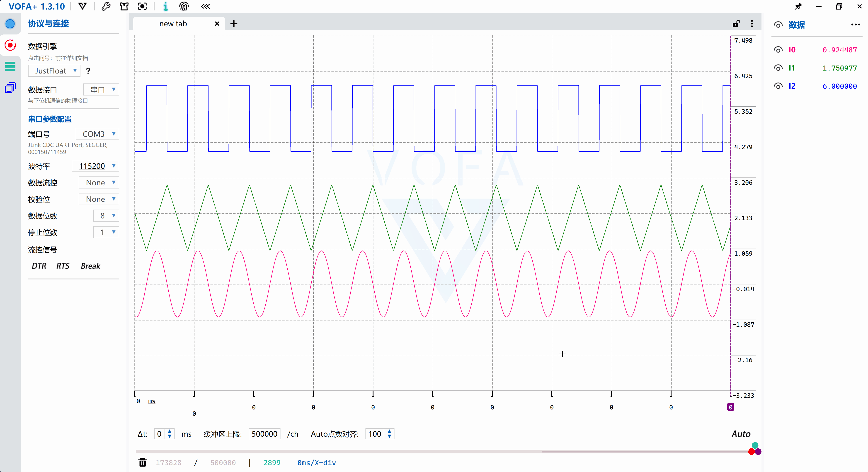Click the 0ms/X-div scale readout
Screen dimensions: 868x472
click(316, 462)
